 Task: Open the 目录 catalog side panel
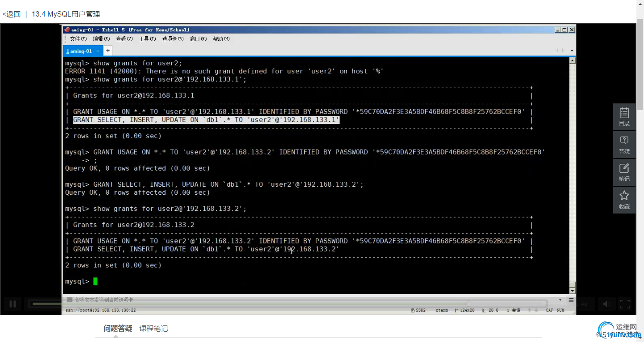[x=624, y=117]
